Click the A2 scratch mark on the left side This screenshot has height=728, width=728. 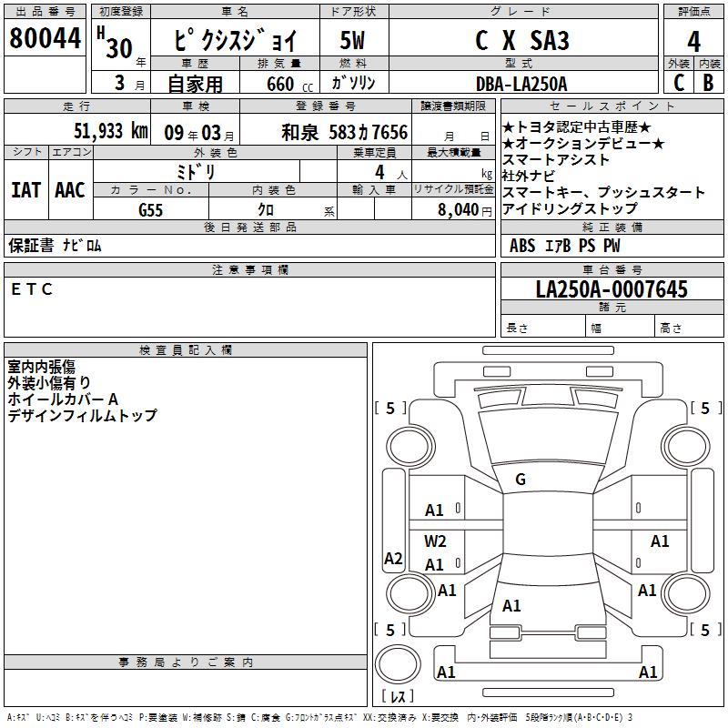tap(393, 559)
